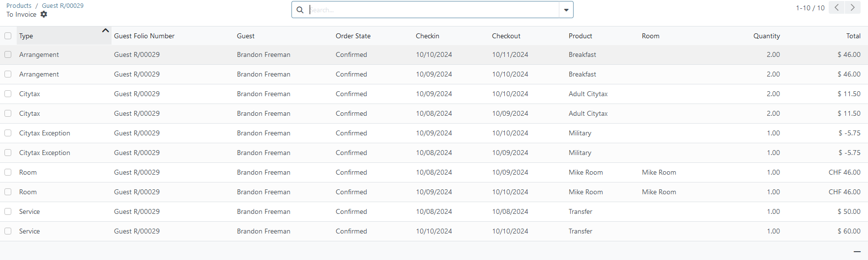
Task: Open the gear actions menu beside To Invoice
Action: (44, 14)
